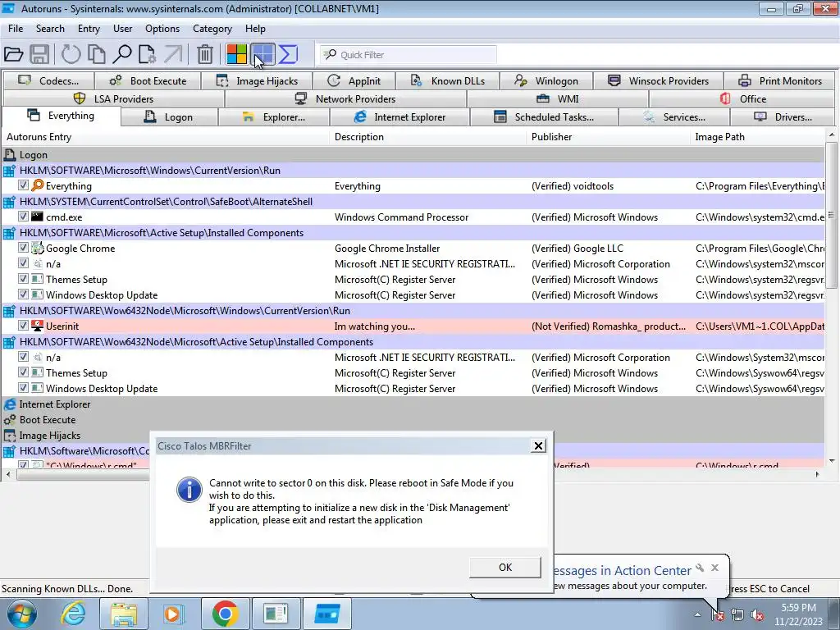Sort by the Description column header

(428, 137)
